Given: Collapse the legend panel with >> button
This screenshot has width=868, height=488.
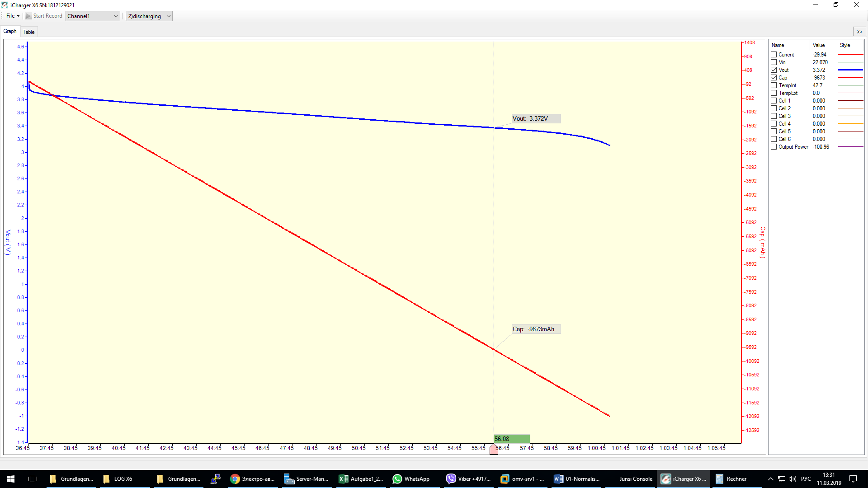Looking at the screenshot, I should [x=859, y=32].
